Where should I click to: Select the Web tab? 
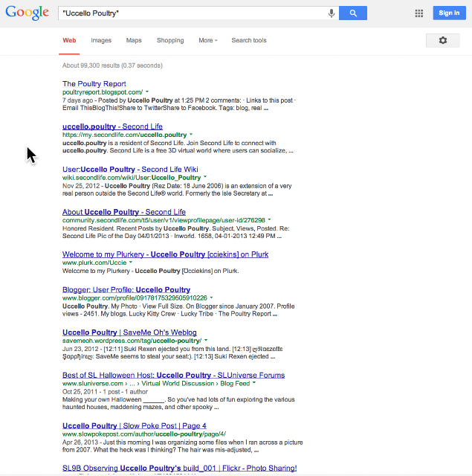[69, 40]
